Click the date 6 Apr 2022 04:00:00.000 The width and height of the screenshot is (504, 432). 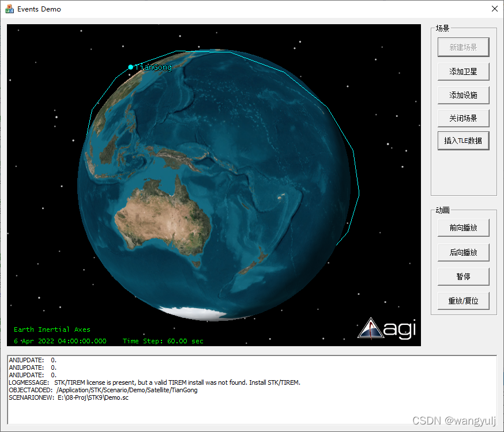[60, 341]
